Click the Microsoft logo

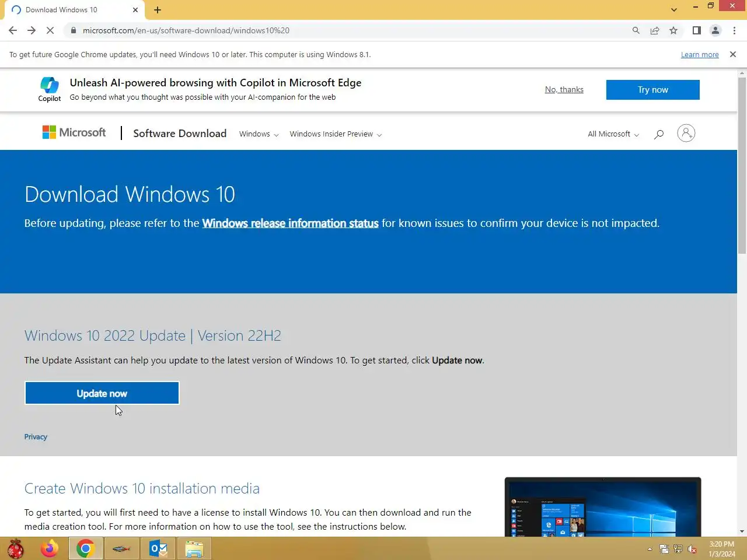click(x=74, y=132)
